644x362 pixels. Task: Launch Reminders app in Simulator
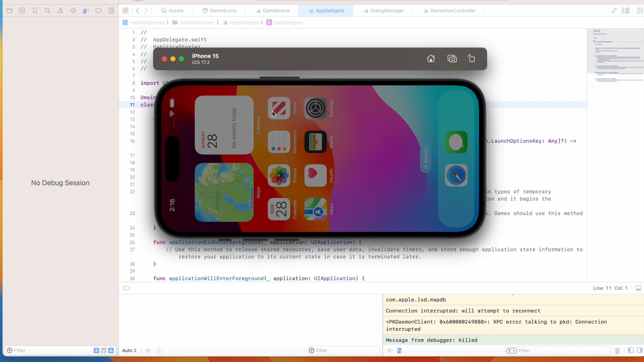[279, 142]
